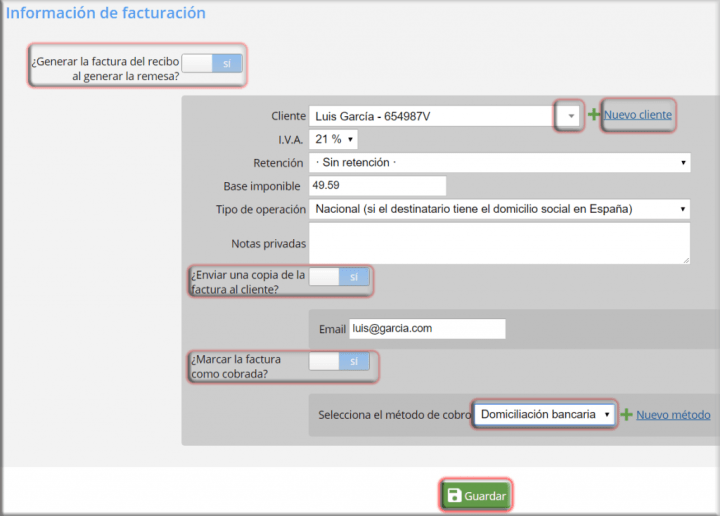This screenshot has height=516, width=720.
Task: Click the green plus beside Nuevo cliente
Action: 594,114
